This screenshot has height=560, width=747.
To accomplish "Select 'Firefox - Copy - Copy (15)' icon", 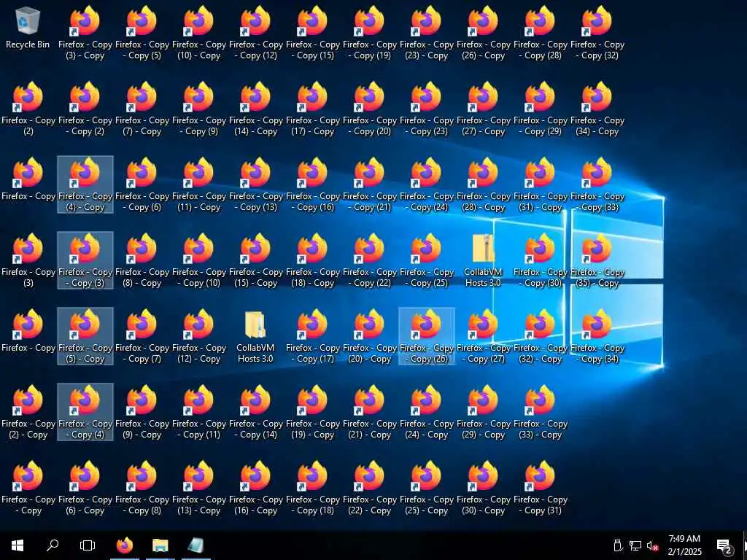I will pyautogui.click(x=312, y=34).
